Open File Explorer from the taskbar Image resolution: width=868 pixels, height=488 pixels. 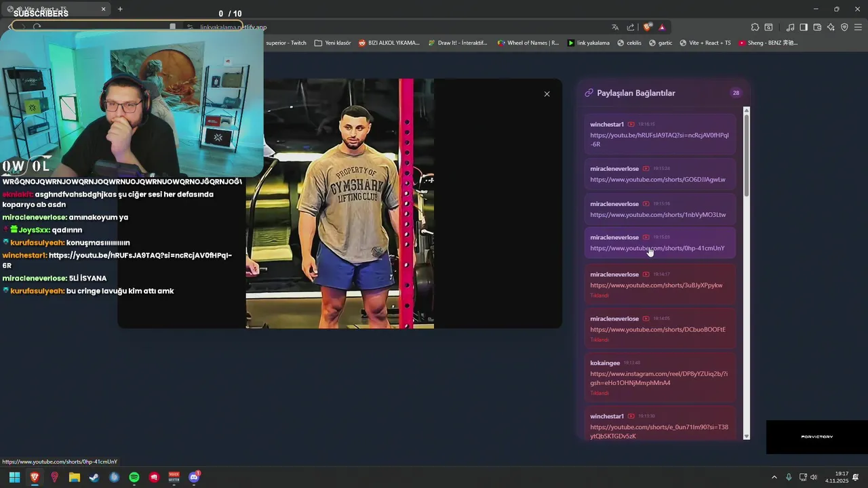click(75, 477)
